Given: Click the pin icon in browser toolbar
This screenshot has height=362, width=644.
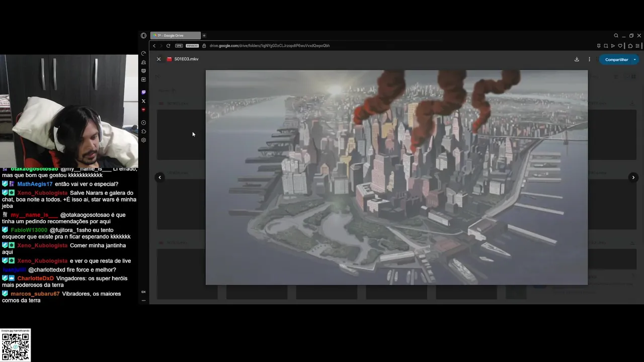Looking at the screenshot, I should (x=599, y=46).
